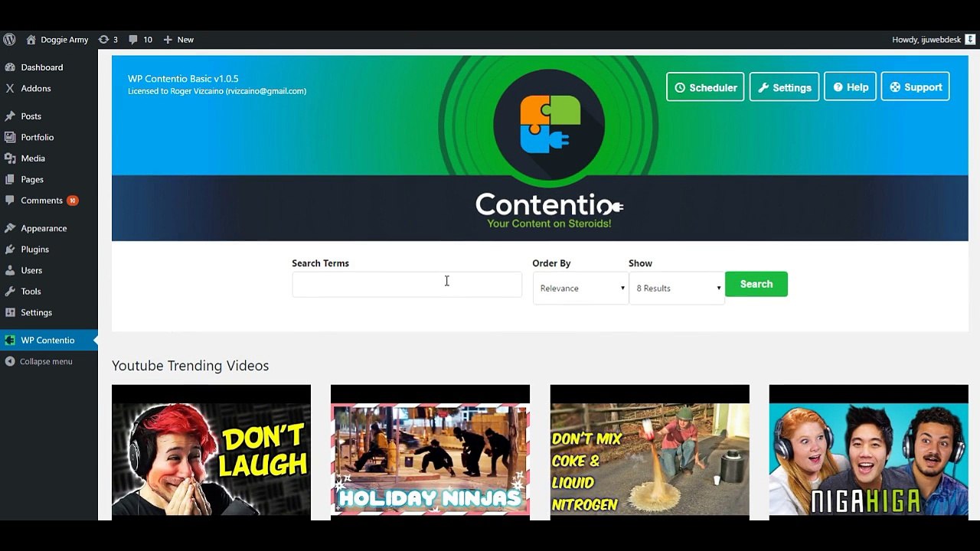This screenshot has width=980, height=551.
Task: Click the Addons X icon
Action: pyautogui.click(x=10, y=88)
